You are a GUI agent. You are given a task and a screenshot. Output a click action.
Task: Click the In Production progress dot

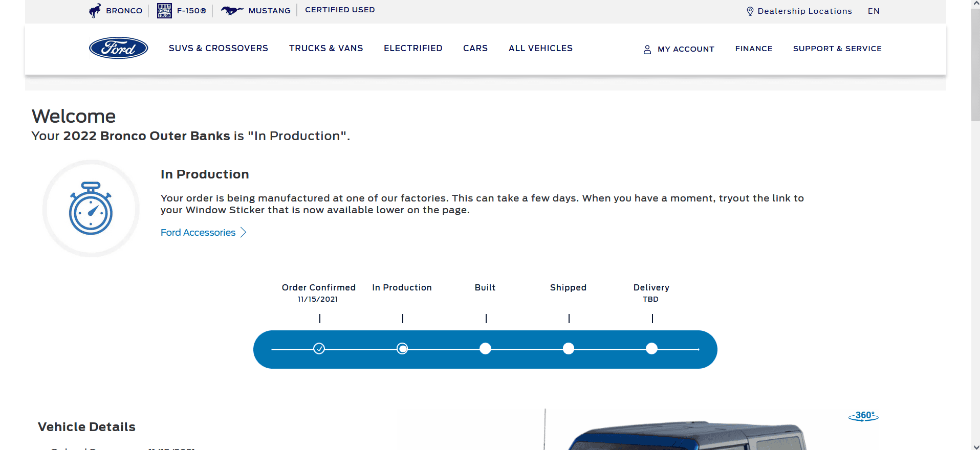click(402, 349)
